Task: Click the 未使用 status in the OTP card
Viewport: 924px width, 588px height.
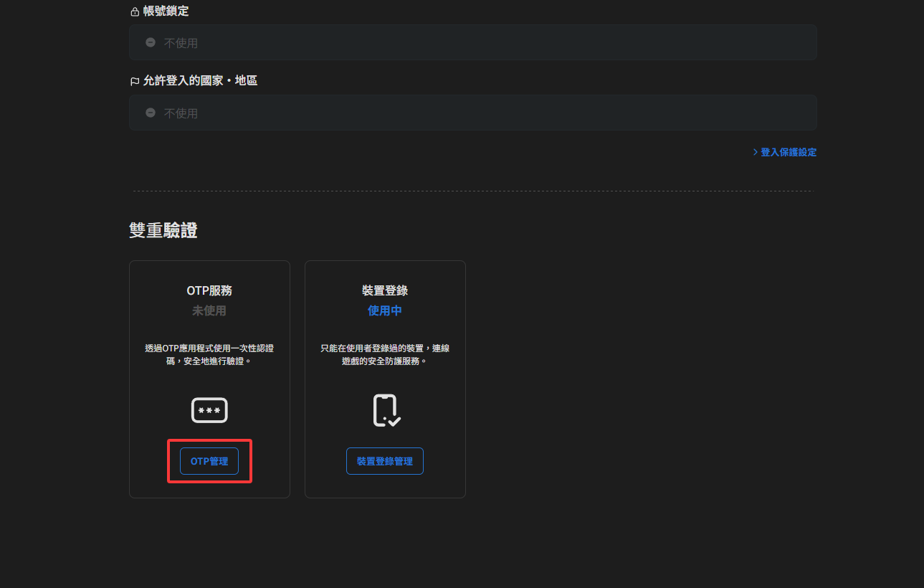Action: [x=209, y=310]
